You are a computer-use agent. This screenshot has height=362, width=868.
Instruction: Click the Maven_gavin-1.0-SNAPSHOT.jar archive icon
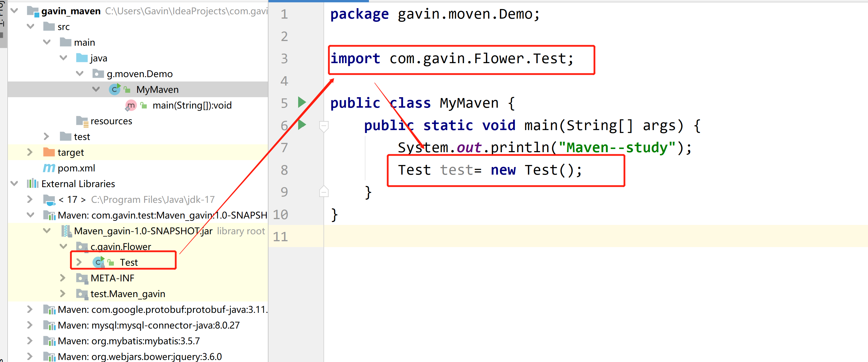[66, 231]
